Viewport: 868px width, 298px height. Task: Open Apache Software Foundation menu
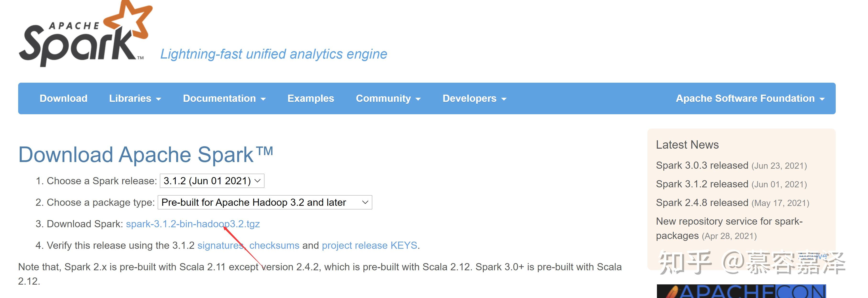(750, 98)
